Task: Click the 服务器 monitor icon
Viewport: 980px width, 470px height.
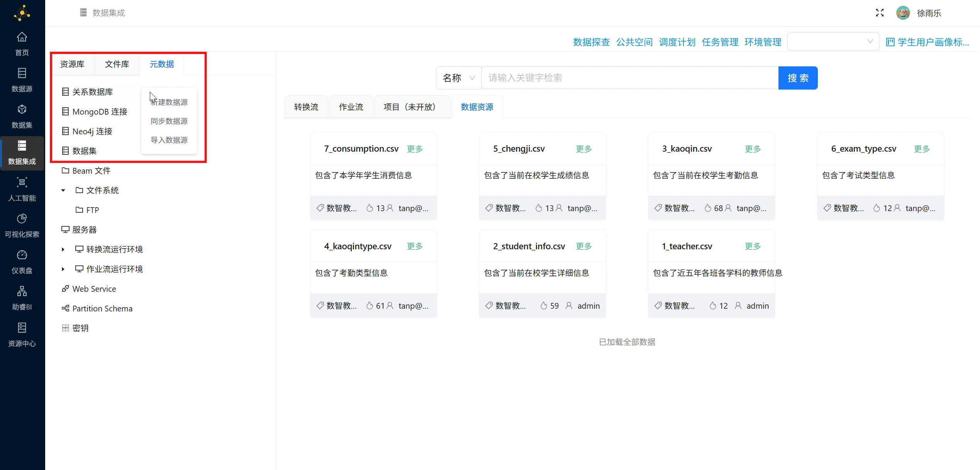Action: [65, 230]
